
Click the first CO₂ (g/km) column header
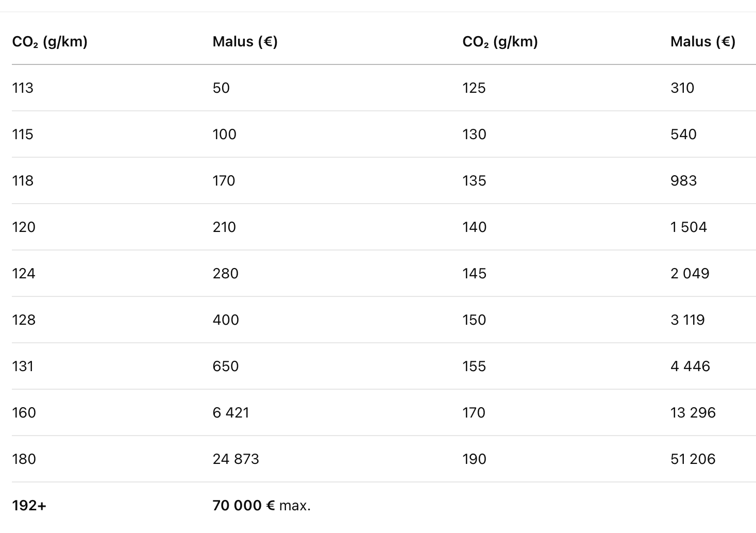coord(49,42)
